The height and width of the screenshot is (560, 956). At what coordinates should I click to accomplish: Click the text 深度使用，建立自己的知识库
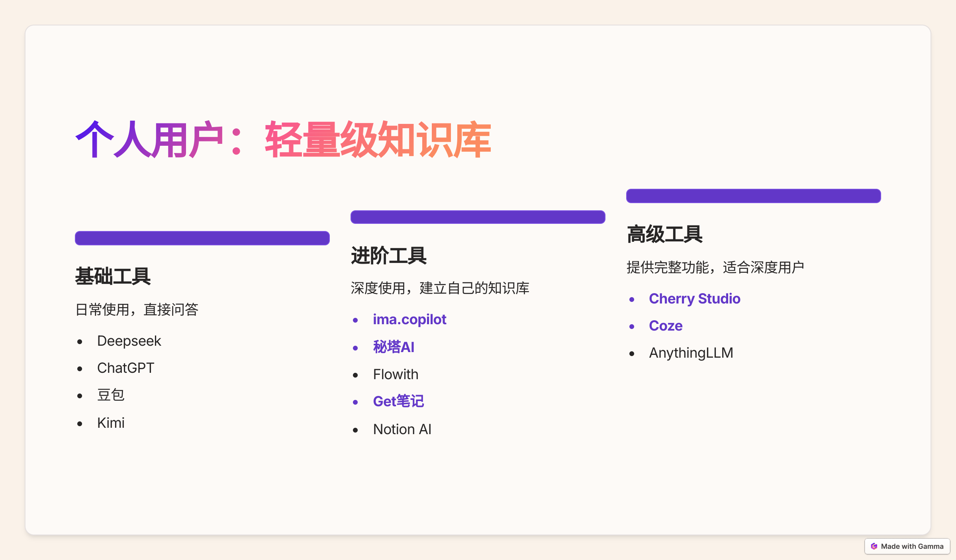pos(440,288)
